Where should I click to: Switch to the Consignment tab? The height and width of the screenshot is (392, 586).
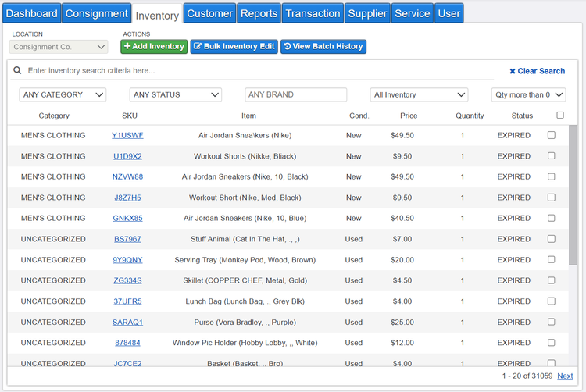(96, 13)
